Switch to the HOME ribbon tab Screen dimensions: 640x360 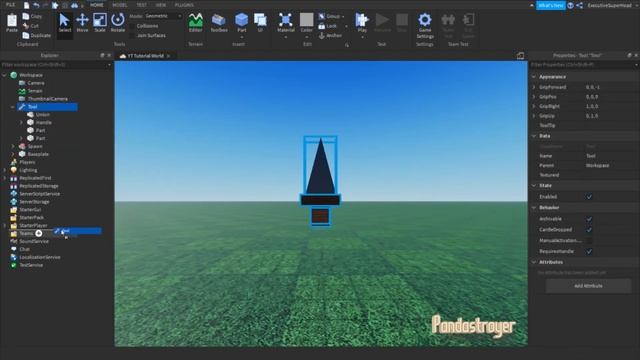(97, 5)
